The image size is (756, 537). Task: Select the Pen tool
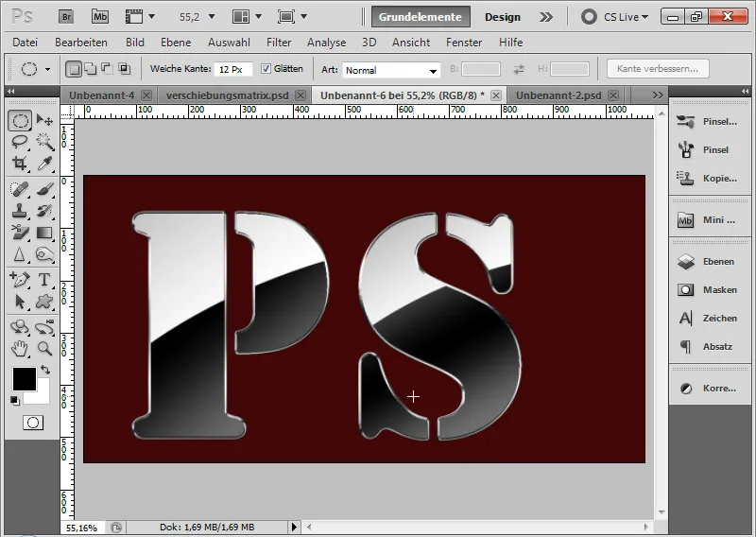pyautogui.click(x=20, y=279)
